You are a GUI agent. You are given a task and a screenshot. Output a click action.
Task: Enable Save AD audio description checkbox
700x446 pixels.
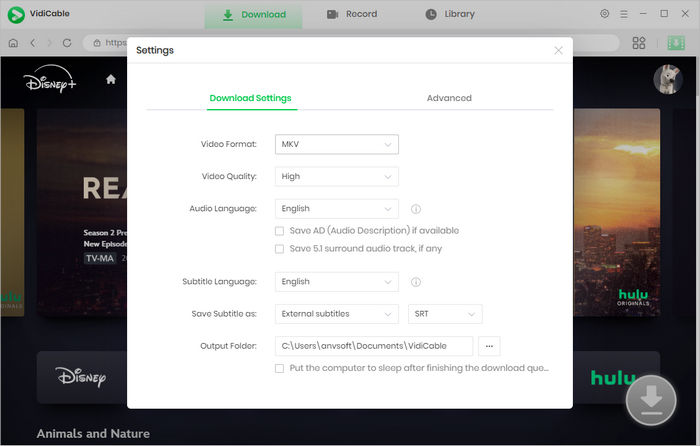[x=279, y=231]
